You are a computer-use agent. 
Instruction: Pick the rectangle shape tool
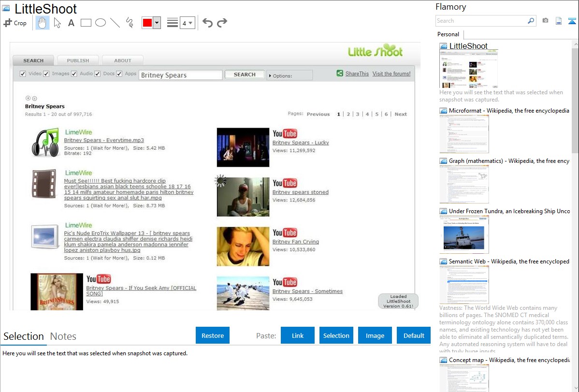point(86,23)
